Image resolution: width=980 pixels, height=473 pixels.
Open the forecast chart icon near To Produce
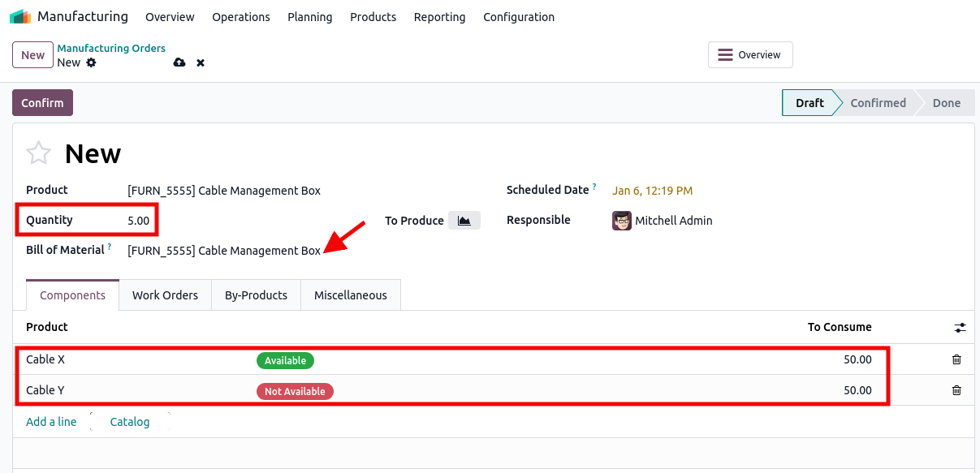tap(464, 221)
